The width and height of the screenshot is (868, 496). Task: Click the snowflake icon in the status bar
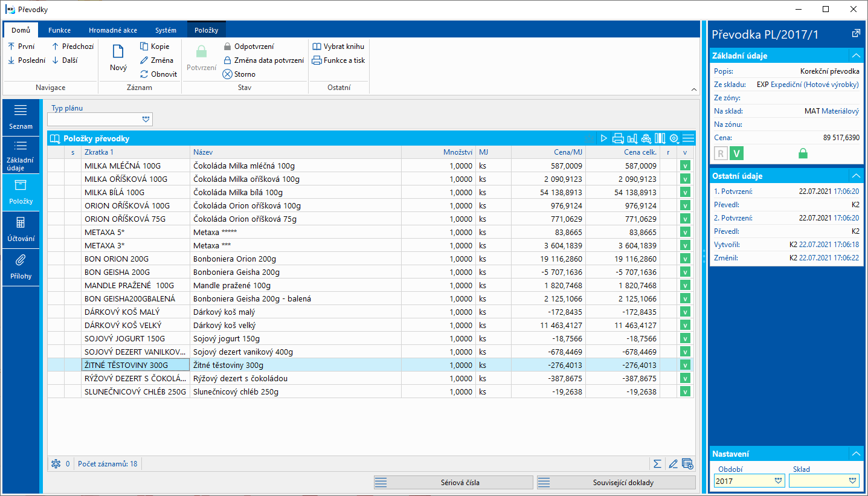56,464
